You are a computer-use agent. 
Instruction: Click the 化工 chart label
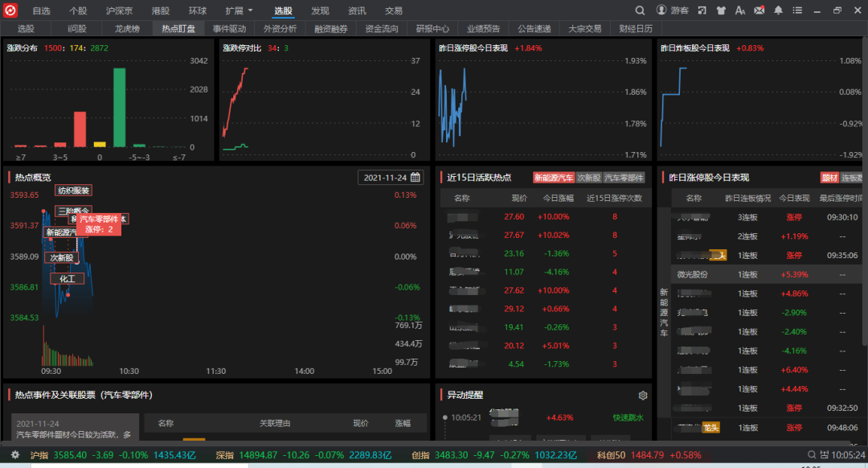67,278
